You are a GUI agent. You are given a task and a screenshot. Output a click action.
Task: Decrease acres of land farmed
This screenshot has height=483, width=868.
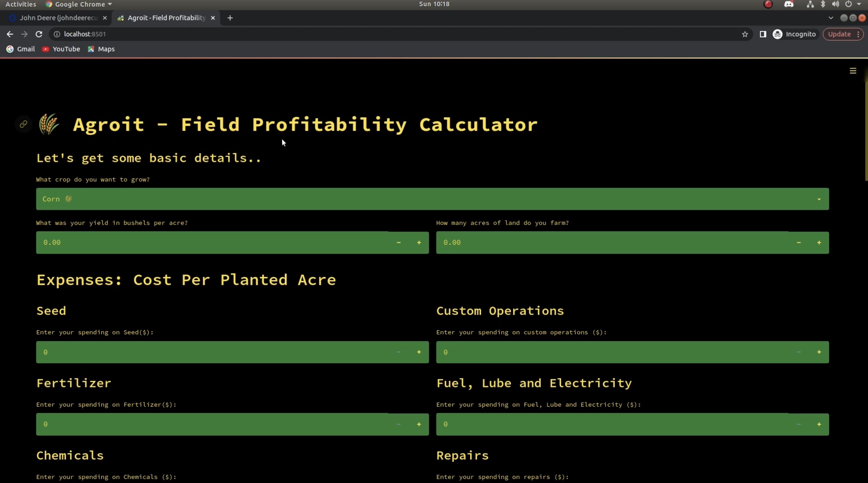798,242
